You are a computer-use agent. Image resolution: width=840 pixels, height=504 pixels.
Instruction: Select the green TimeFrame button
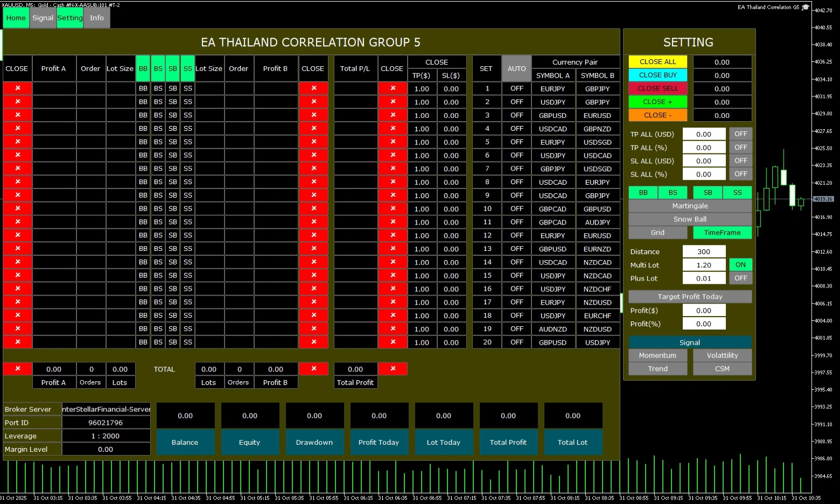722,233
